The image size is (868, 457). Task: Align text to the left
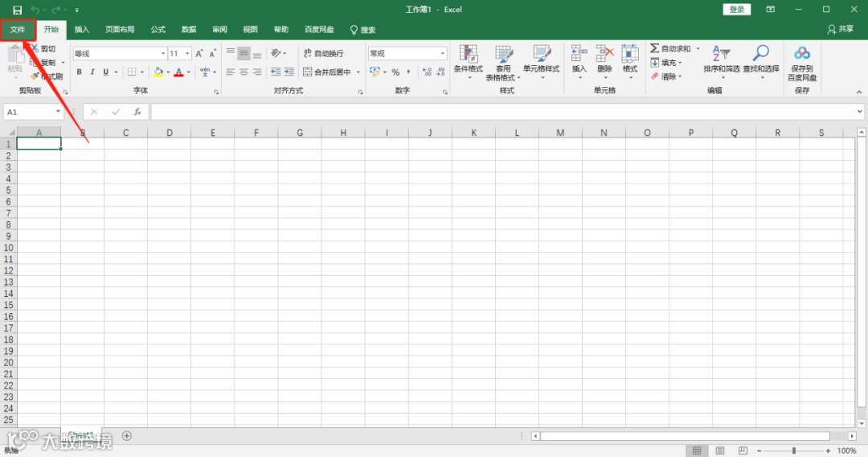pos(231,72)
